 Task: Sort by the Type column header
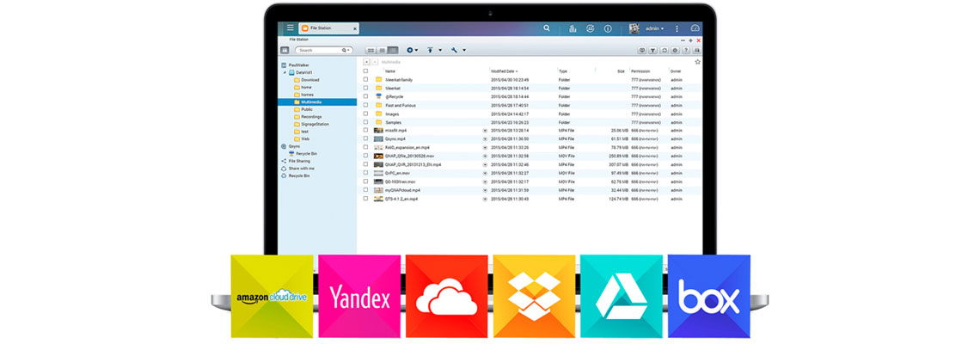point(563,71)
